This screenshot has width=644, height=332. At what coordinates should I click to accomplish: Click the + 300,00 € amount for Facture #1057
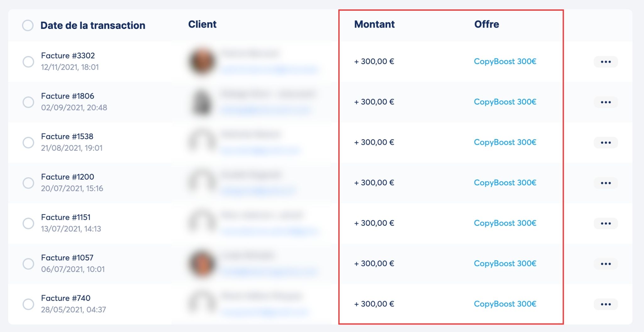tap(374, 264)
